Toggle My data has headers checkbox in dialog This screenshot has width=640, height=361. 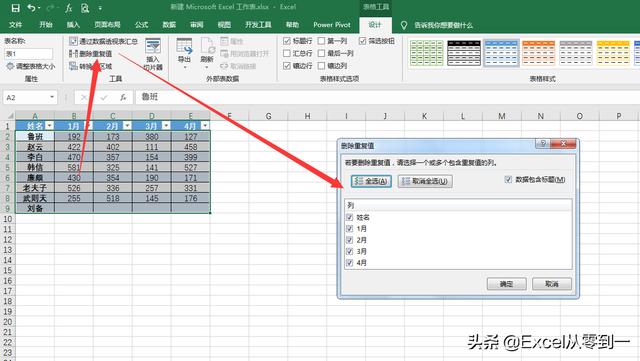coord(508,179)
